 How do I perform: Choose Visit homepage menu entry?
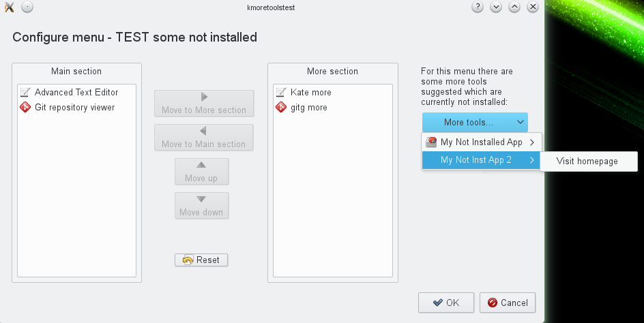(x=587, y=161)
